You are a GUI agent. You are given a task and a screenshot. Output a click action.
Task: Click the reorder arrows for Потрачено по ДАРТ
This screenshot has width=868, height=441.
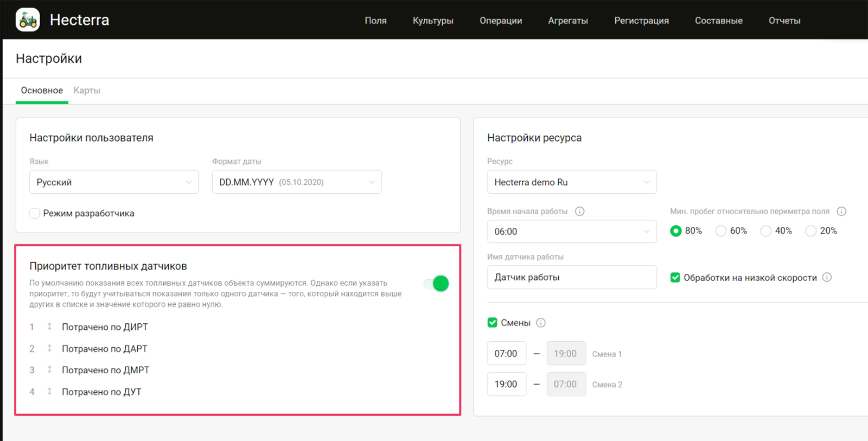tap(49, 348)
